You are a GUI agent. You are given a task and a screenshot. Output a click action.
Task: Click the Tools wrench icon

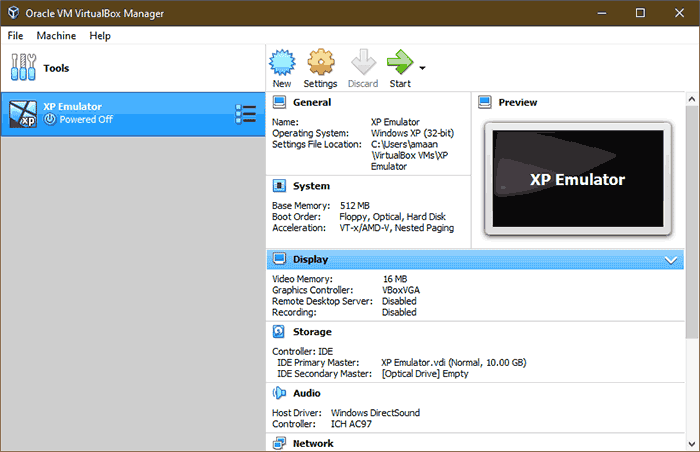pos(23,67)
